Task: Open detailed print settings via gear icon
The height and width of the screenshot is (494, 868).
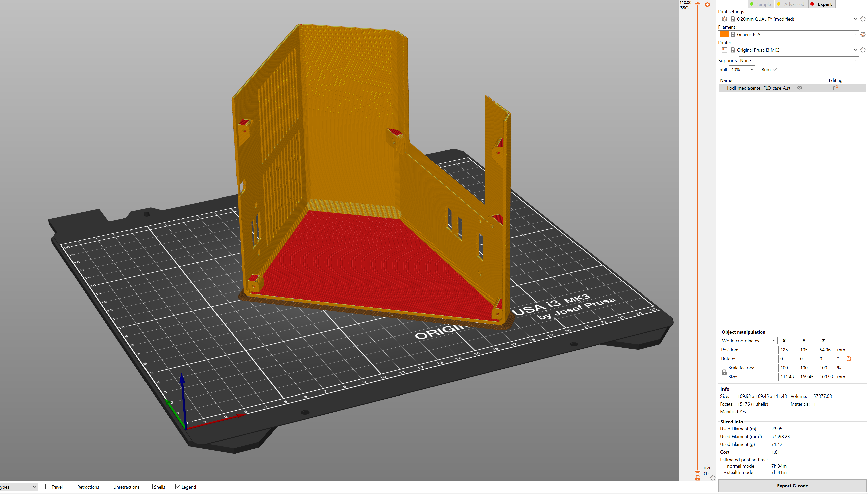Action: (x=863, y=19)
